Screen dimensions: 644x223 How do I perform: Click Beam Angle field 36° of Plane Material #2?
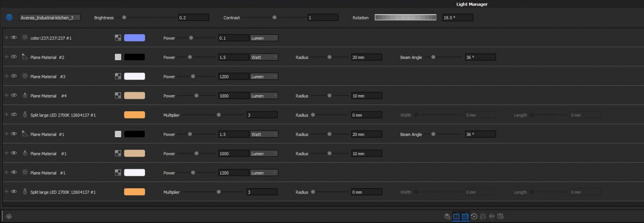(x=480, y=57)
